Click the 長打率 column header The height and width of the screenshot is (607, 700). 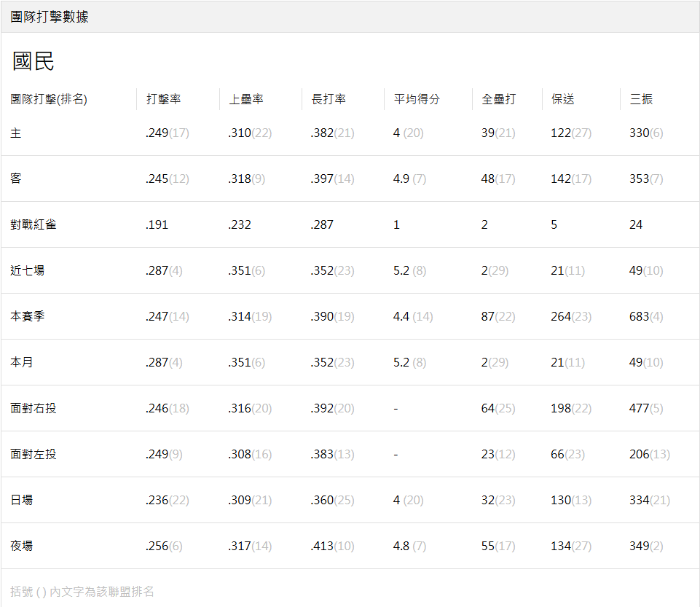coord(329,99)
